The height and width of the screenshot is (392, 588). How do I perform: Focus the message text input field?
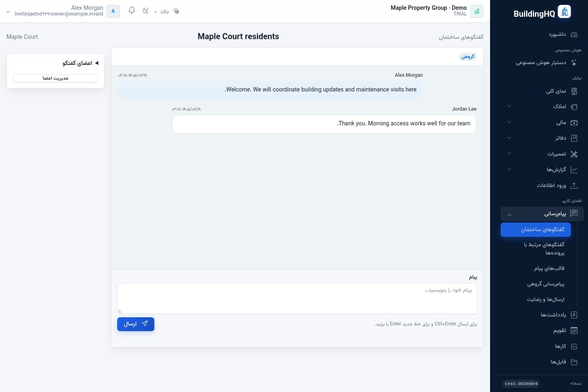click(297, 298)
